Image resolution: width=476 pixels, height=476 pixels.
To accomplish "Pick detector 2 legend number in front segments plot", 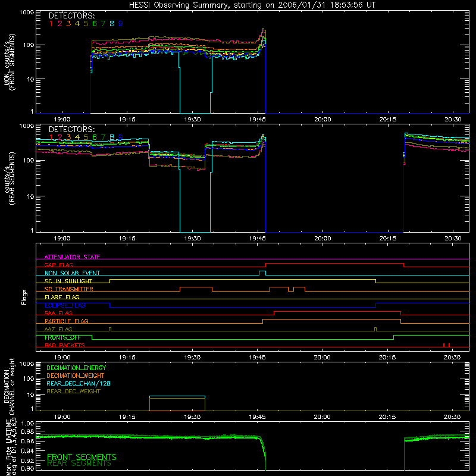I will (x=60, y=24).
